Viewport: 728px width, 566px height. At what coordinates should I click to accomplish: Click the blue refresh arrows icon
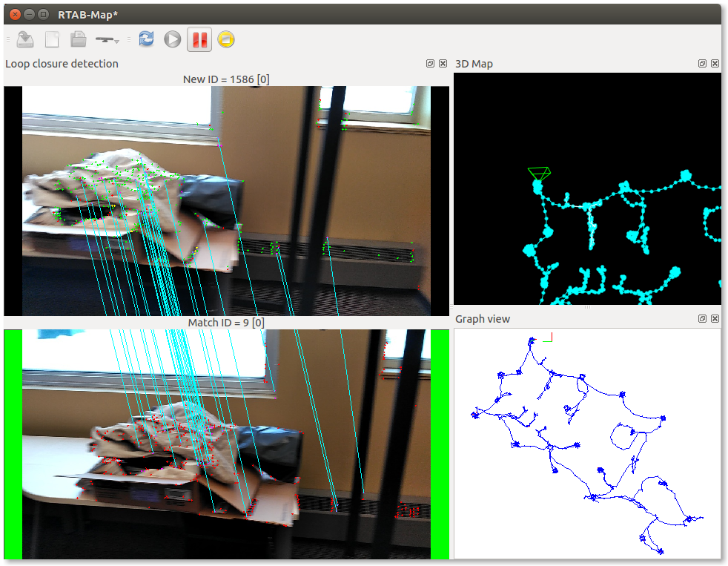point(146,39)
